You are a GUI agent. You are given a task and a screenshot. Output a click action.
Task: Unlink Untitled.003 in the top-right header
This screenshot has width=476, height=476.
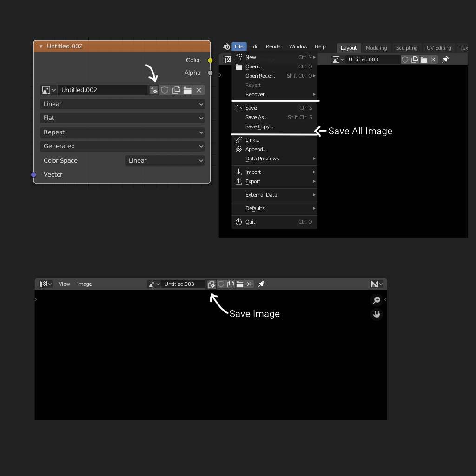click(434, 59)
